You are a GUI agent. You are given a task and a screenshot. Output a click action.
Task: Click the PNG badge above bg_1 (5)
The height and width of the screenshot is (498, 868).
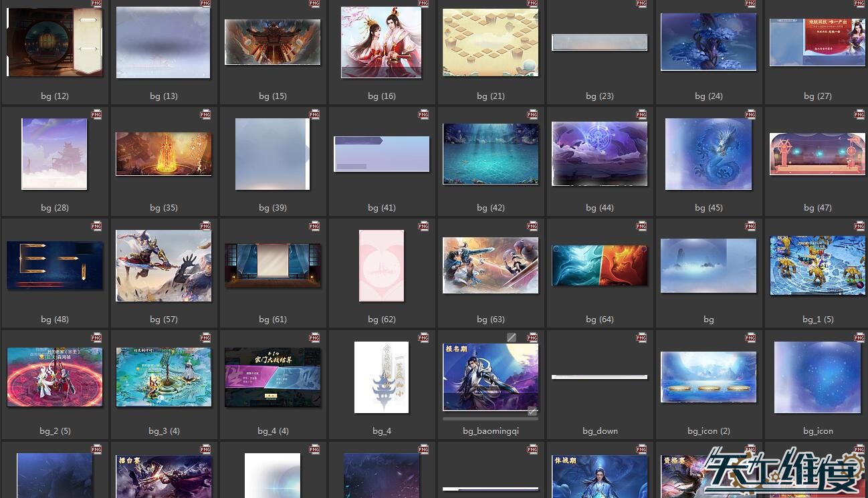[x=859, y=226]
